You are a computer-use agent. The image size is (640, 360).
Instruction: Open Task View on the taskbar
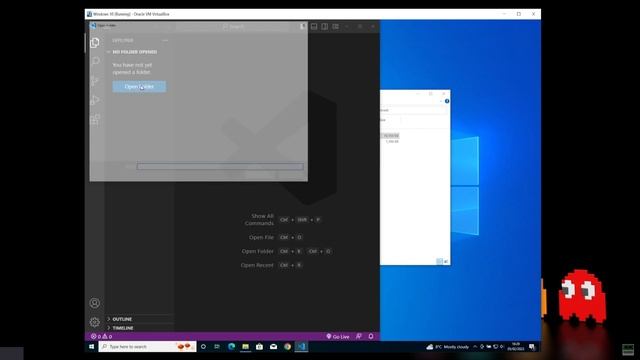[x=217, y=347]
